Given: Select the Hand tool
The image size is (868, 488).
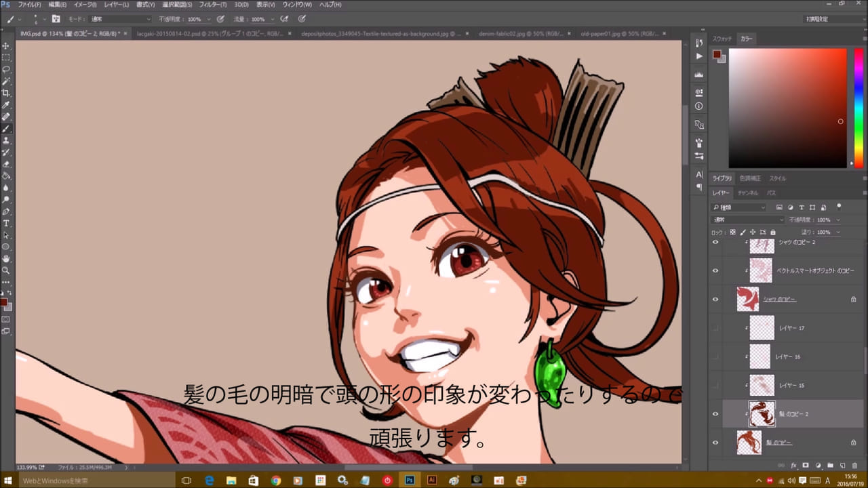Looking at the screenshot, I should pos(6,258).
